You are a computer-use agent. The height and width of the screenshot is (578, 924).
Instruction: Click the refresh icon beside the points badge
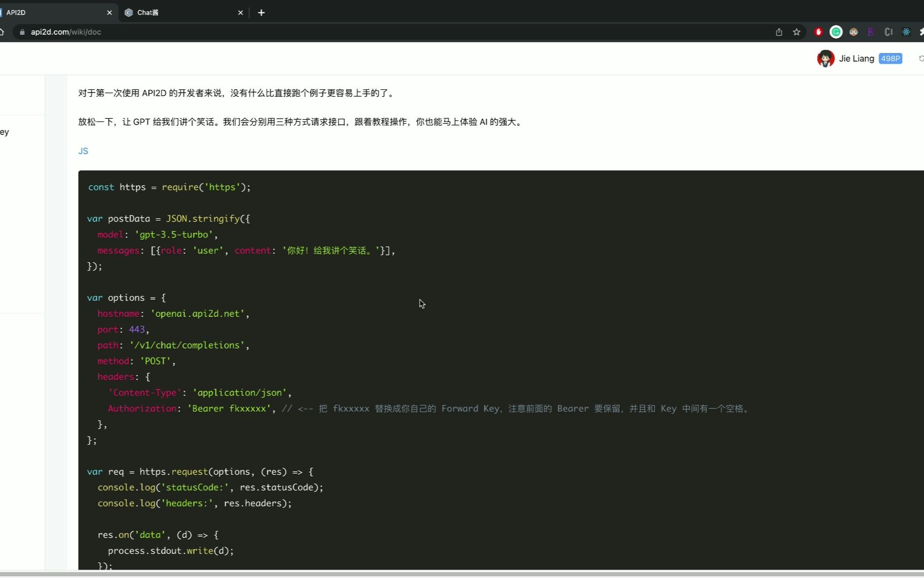pos(920,58)
